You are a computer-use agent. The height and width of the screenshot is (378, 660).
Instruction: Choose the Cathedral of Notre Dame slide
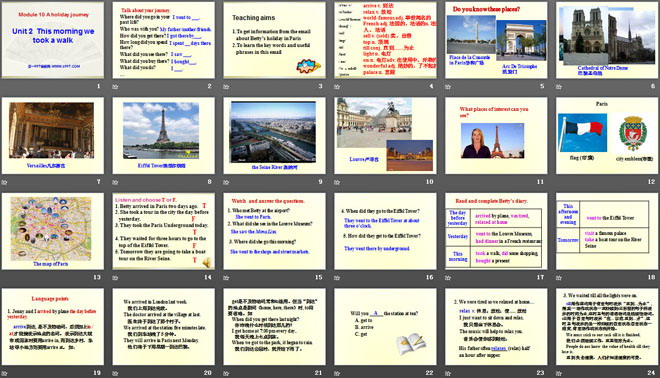tap(607, 40)
